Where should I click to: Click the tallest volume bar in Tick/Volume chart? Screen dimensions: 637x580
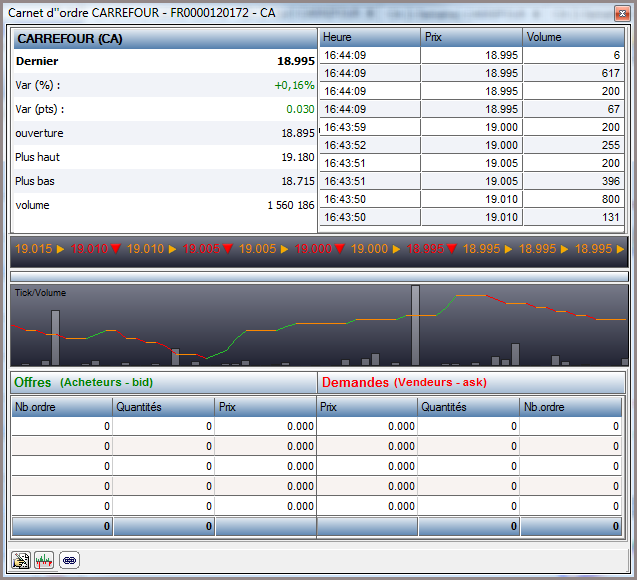point(415,325)
